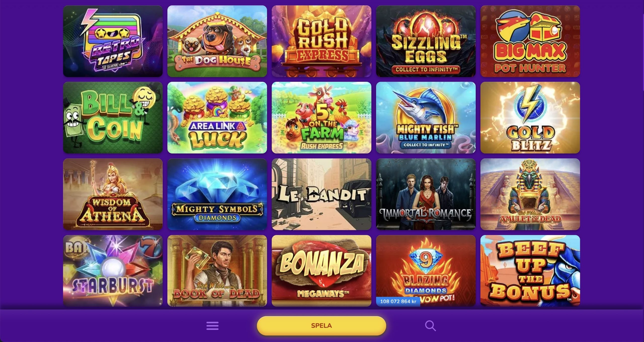Screen dimensions: 644x342
Task: Launch the Le Bandit game
Action: pos(321,194)
